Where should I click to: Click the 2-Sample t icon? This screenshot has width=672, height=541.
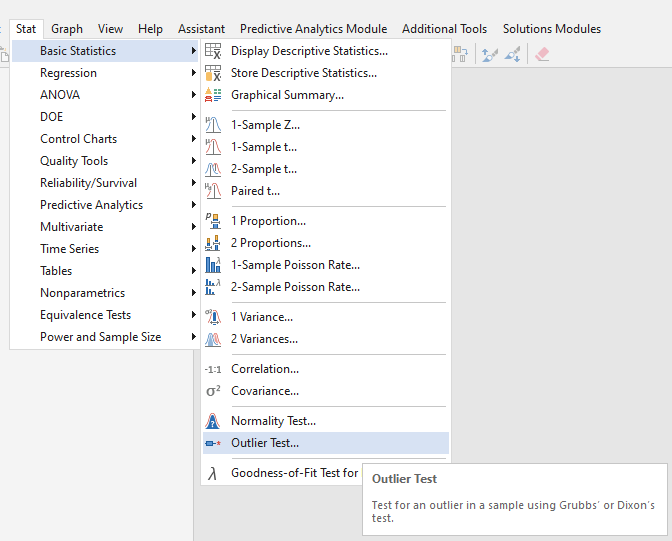(x=213, y=169)
